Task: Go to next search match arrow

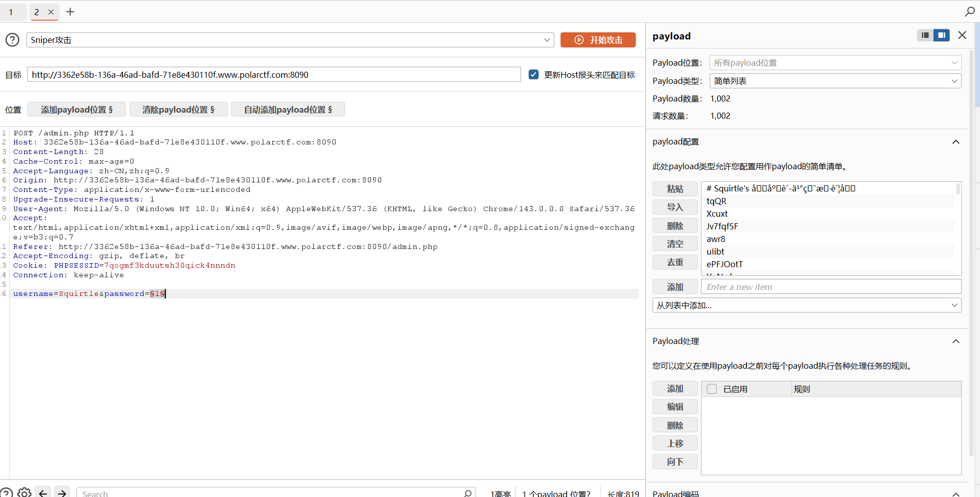Action: coord(62,492)
